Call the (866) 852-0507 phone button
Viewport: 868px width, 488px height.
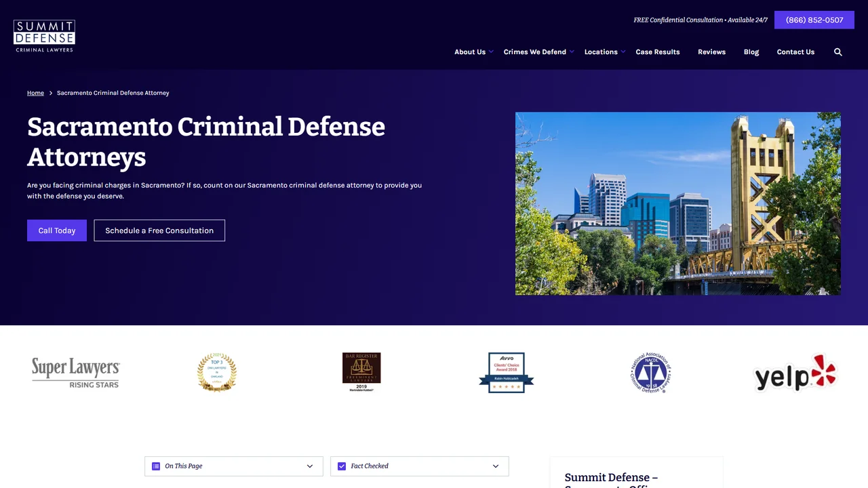click(814, 20)
